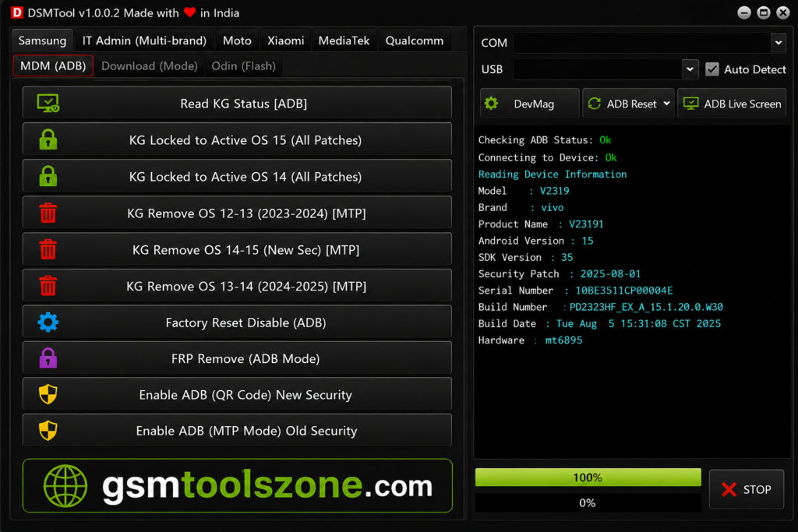Screen dimensions: 798x532
Task: Click trash icon for KG Remove OS 12-13
Action: pyautogui.click(x=48, y=213)
